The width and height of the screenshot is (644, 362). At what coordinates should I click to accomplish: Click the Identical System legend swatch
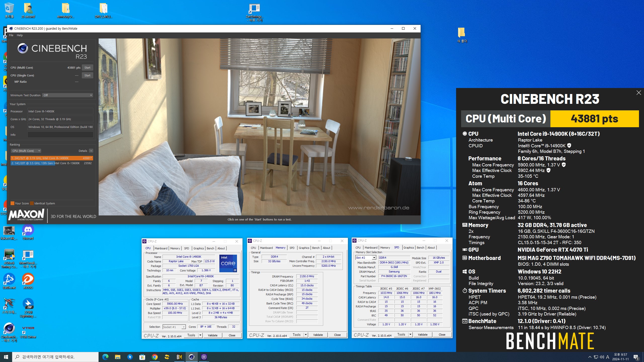coord(32,203)
